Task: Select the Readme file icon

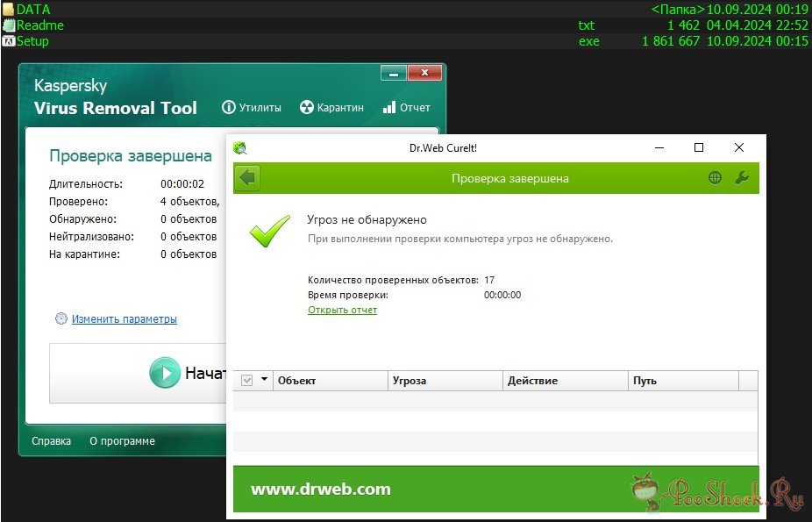Action: 8,25
